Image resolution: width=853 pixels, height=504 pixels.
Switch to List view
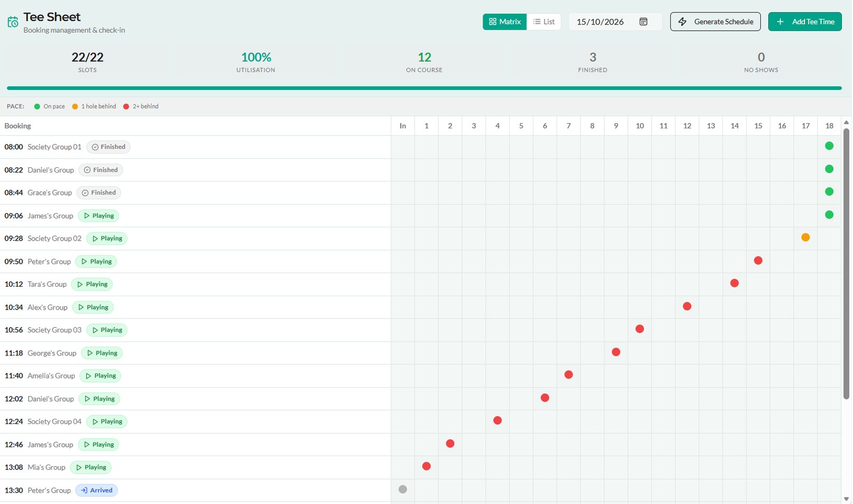(x=544, y=22)
